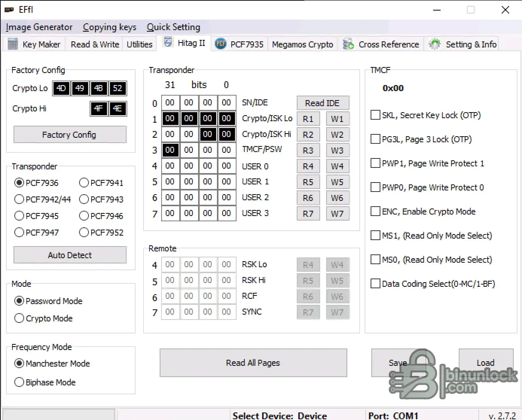Switch to the Megamos Crypto tab

pyautogui.click(x=302, y=44)
